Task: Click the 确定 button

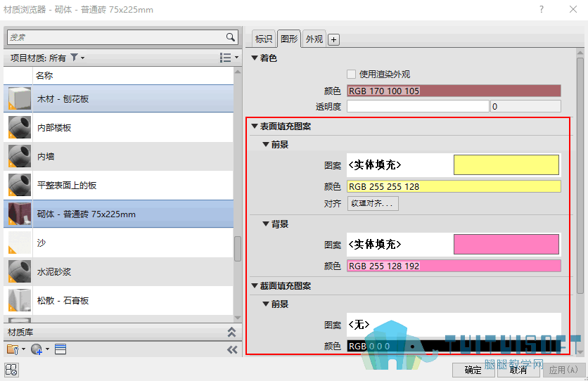Action: click(473, 370)
